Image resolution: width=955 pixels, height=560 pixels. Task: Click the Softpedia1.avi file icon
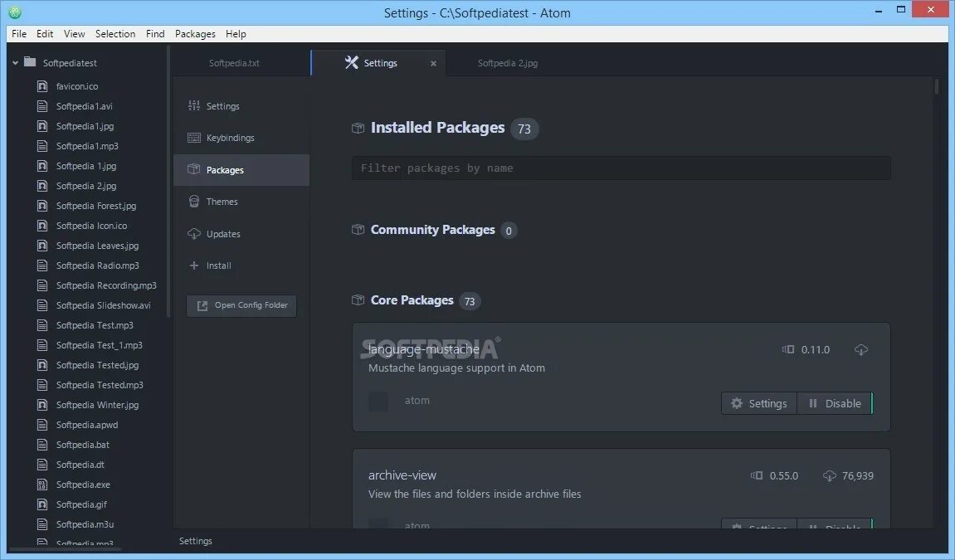(42, 106)
